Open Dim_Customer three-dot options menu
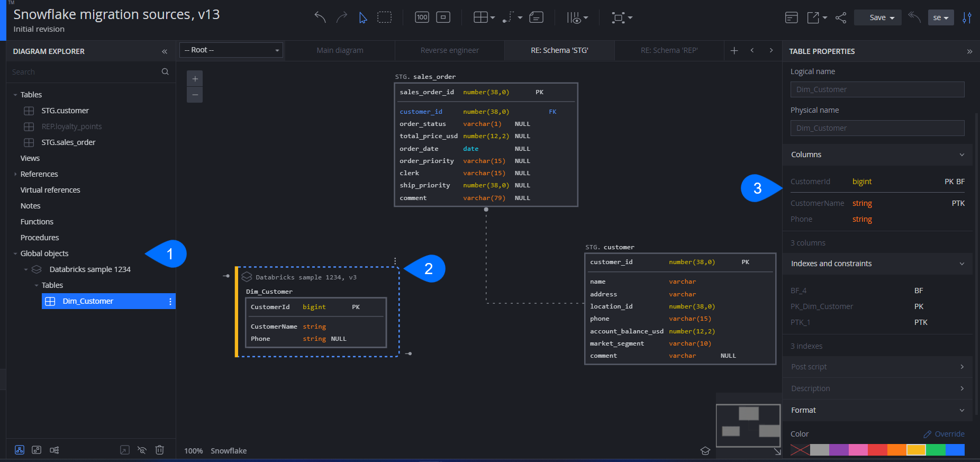The width and height of the screenshot is (980, 462). coord(170,301)
